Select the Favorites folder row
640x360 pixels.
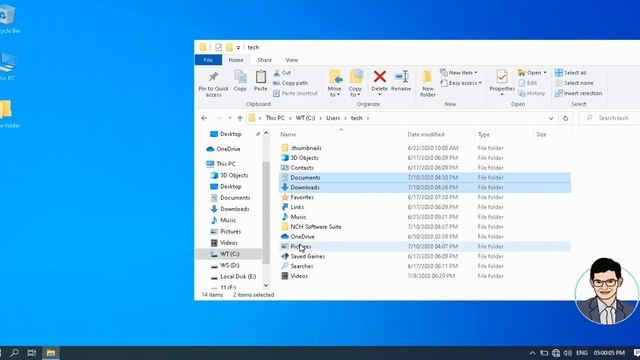click(424, 197)
